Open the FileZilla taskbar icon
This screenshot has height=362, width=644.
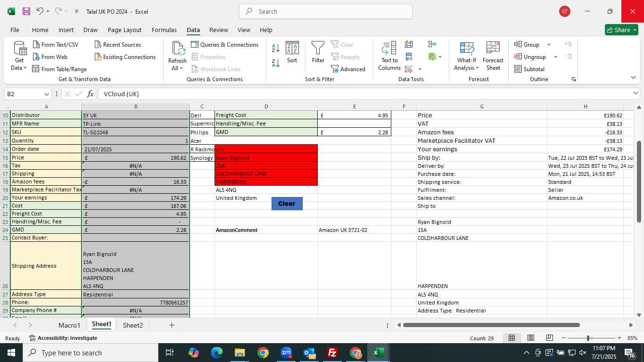pos(333,353)
